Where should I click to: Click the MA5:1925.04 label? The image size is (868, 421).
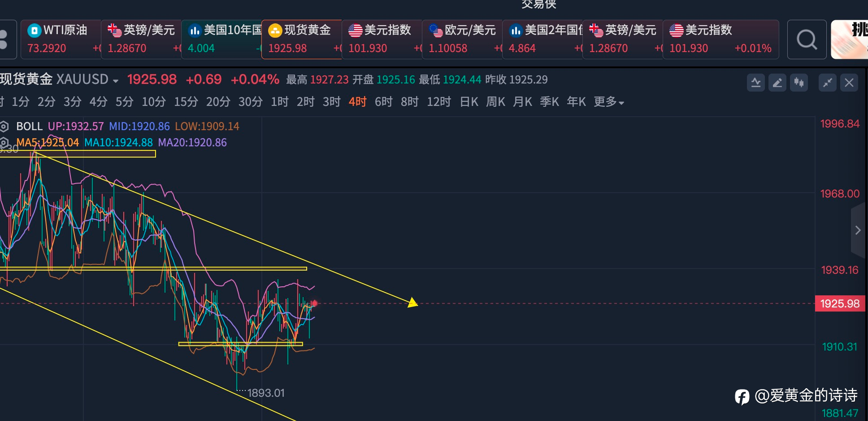[x=48, y=142]
